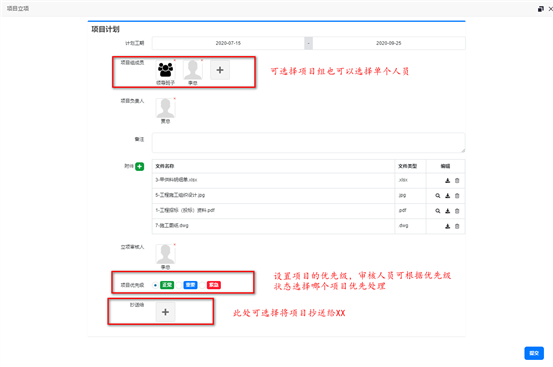Click the .xlsx file name in attachments
This screenshot has width=553, height=367.
point(176,180)
